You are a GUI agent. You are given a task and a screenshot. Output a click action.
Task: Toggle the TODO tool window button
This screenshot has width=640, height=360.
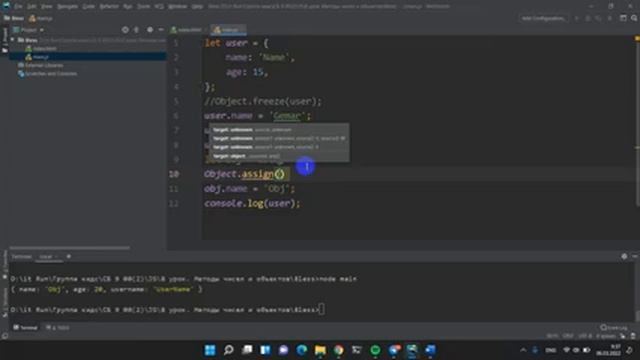click(58, 327)
